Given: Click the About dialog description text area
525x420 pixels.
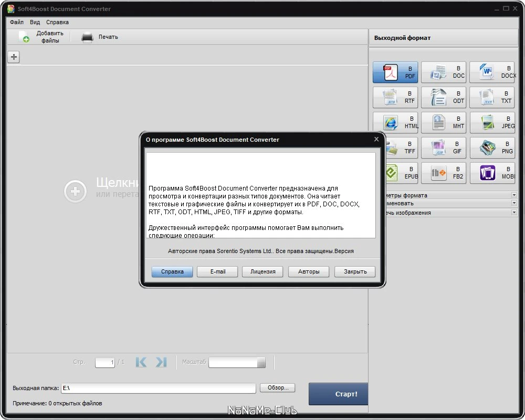Looking at the screenshot, I should click(260, 195).
